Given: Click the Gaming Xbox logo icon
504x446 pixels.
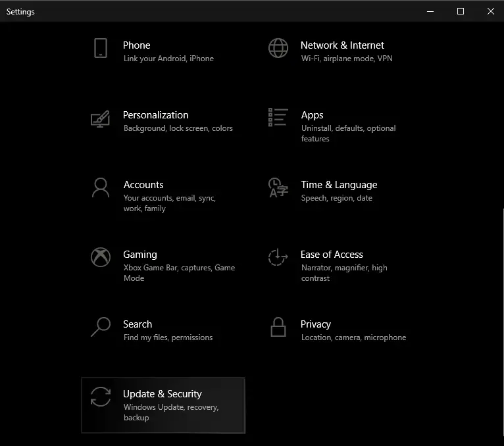Looking at the screenshot, I should (x=101, y=257).
